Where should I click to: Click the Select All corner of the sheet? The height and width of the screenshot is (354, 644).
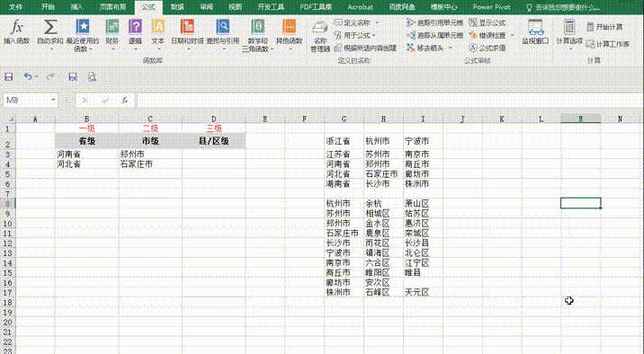[x=8, y=119]
